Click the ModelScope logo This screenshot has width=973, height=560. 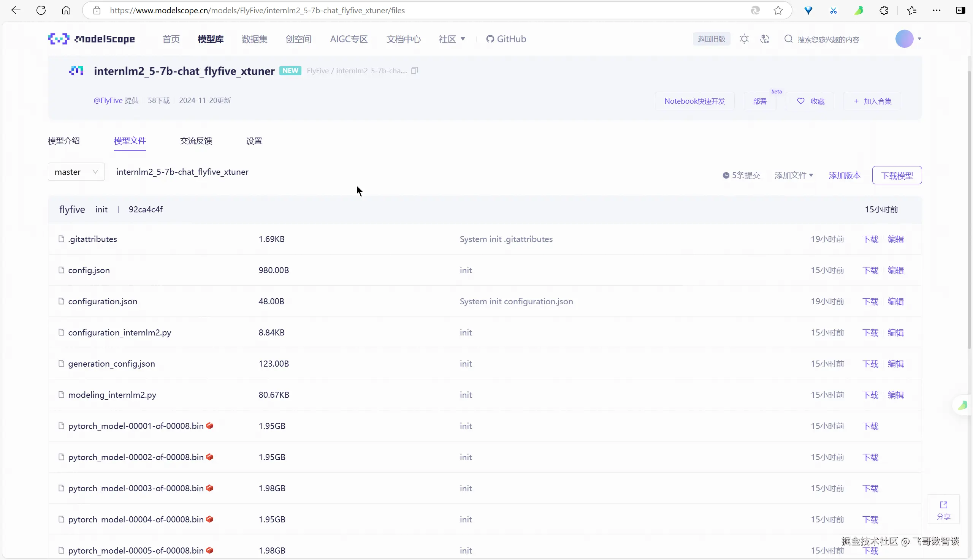click(x=92, y=39)
